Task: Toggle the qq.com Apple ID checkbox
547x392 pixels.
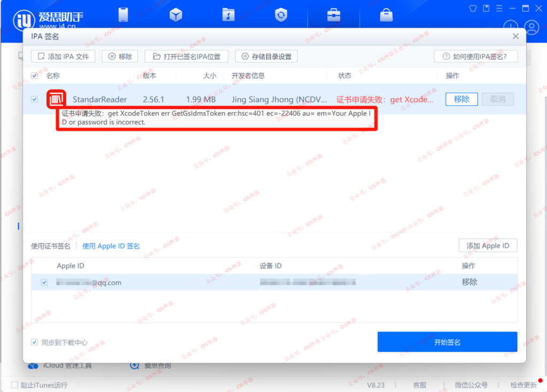Action: (x=44, y=282)
